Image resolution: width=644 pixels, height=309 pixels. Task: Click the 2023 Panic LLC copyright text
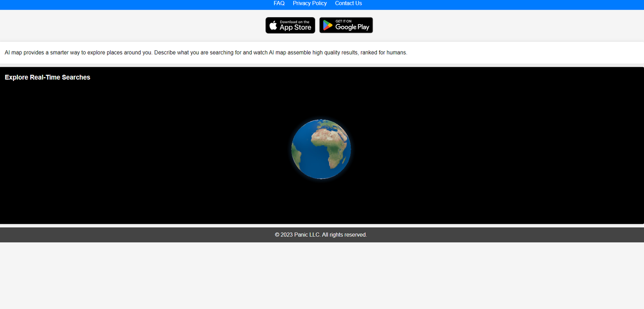pyautogui.click(x=321, y=235)
